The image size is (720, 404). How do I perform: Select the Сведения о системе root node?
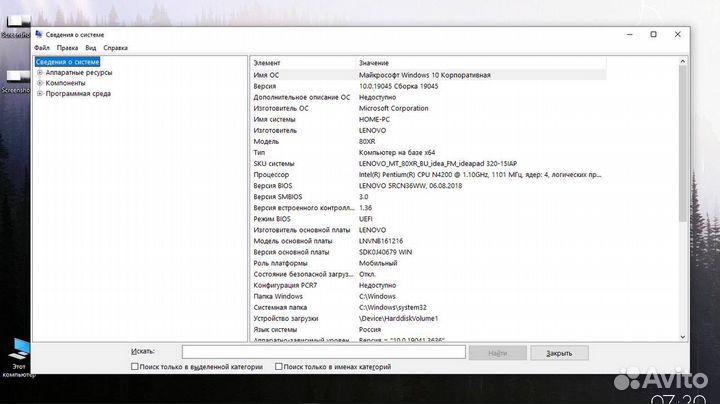click(68, 62)
